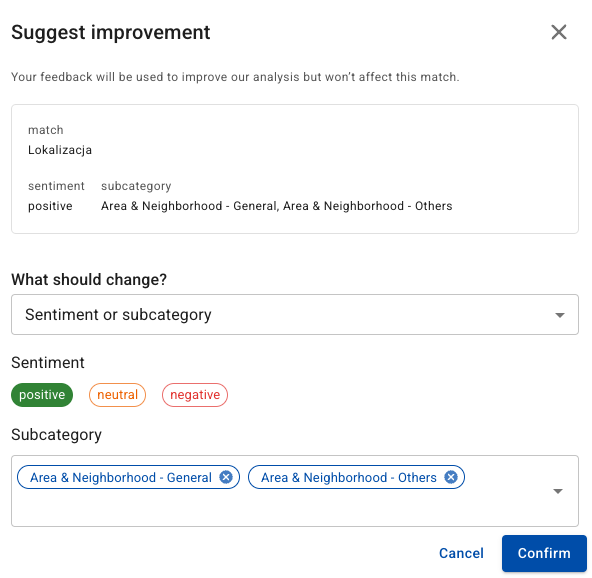This screenshot has width=592, height=578.
Task: Select the Lokalizacja match text
Action: point(60,150)
